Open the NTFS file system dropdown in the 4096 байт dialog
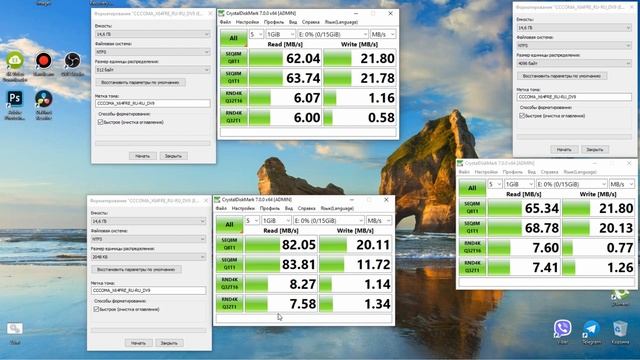Screen dimensions: 640x360 [574, 45]
